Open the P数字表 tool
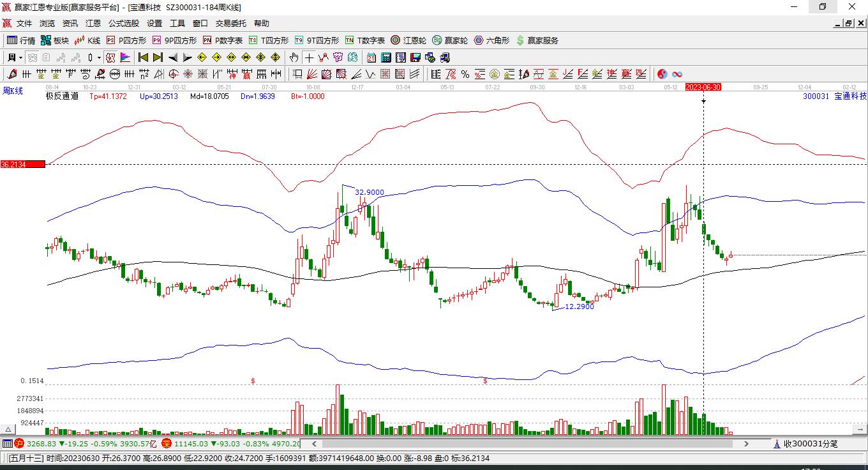 [223, 40]
